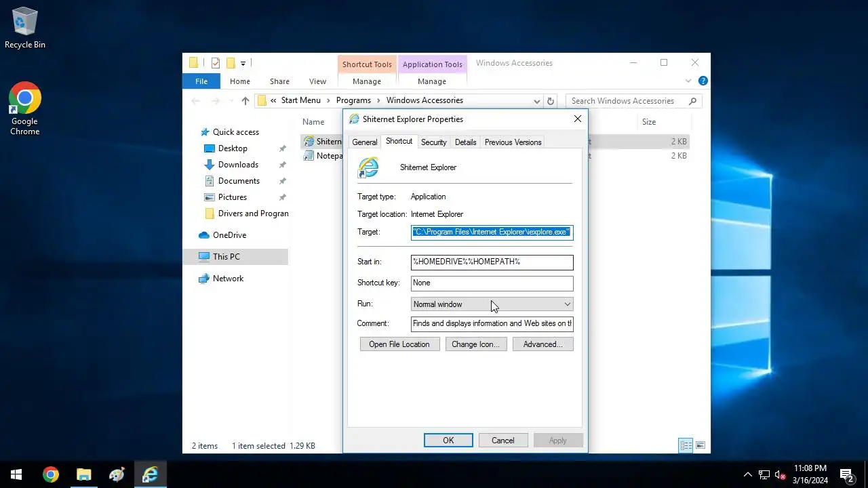
Task: Open the File menu in Explorer
Action: pyautogui.click(x=201, y=81)
